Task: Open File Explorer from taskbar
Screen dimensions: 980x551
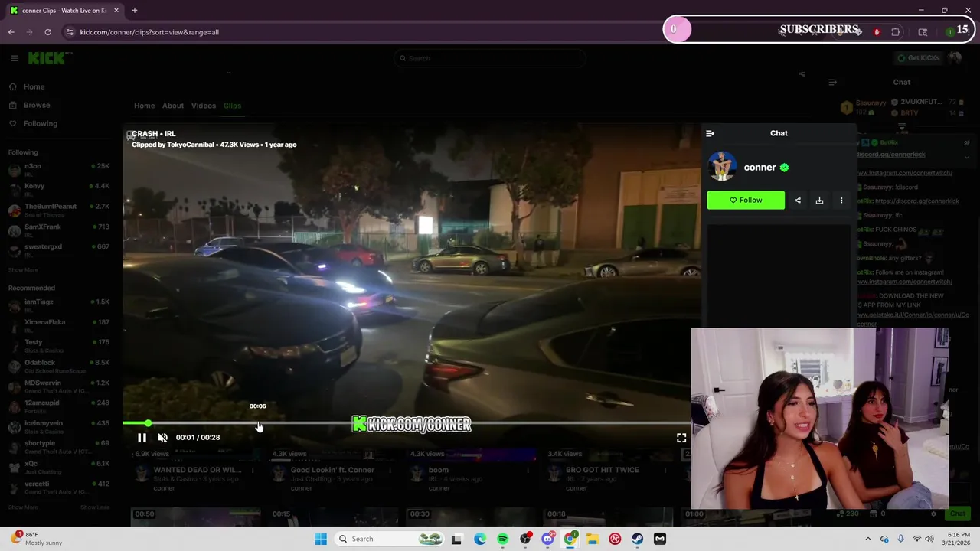Action: pyautogui.click(x=593, y=539)
